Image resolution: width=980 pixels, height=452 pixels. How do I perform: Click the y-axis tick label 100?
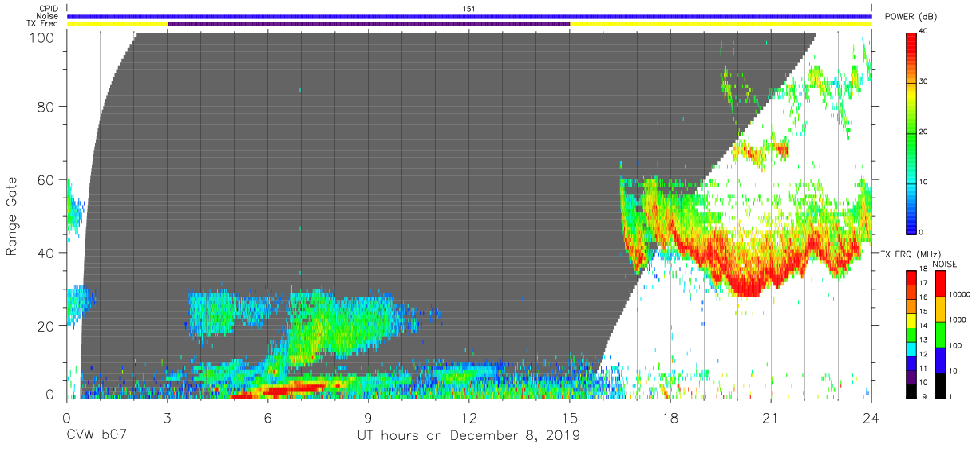point(41,37)
